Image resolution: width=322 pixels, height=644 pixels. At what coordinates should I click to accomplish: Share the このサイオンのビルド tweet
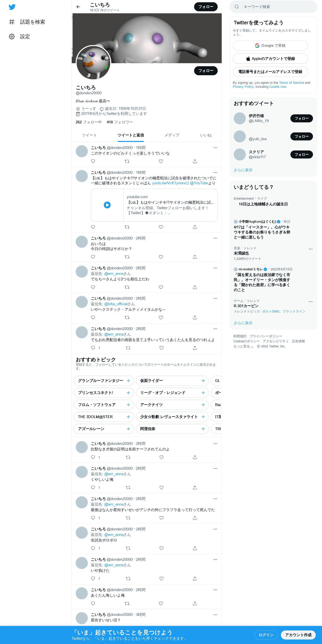tap(195, 161)
